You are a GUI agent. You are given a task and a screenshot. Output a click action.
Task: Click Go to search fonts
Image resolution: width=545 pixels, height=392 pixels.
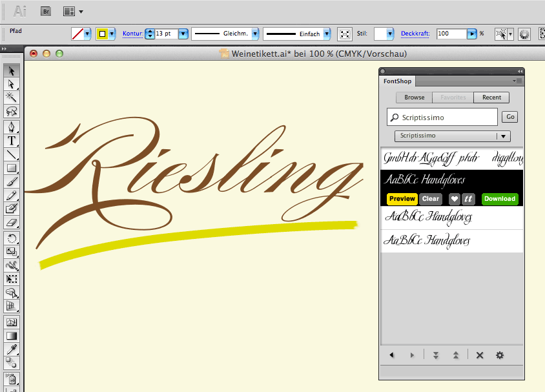point(509,117)
